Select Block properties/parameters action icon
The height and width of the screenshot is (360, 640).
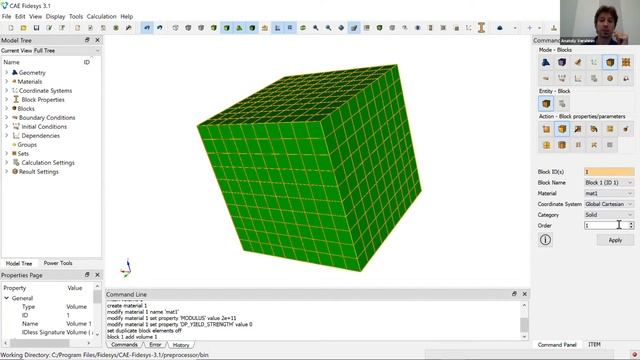(562, 129)
